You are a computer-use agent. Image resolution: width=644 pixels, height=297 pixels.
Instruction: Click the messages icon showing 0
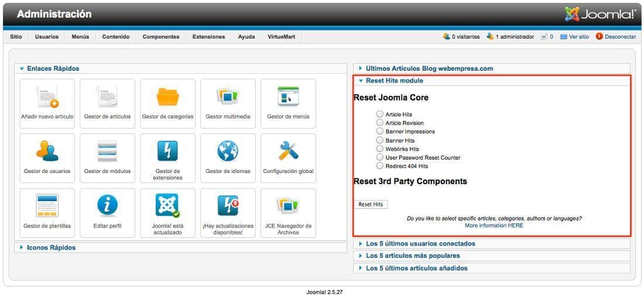tap(544, 36)
